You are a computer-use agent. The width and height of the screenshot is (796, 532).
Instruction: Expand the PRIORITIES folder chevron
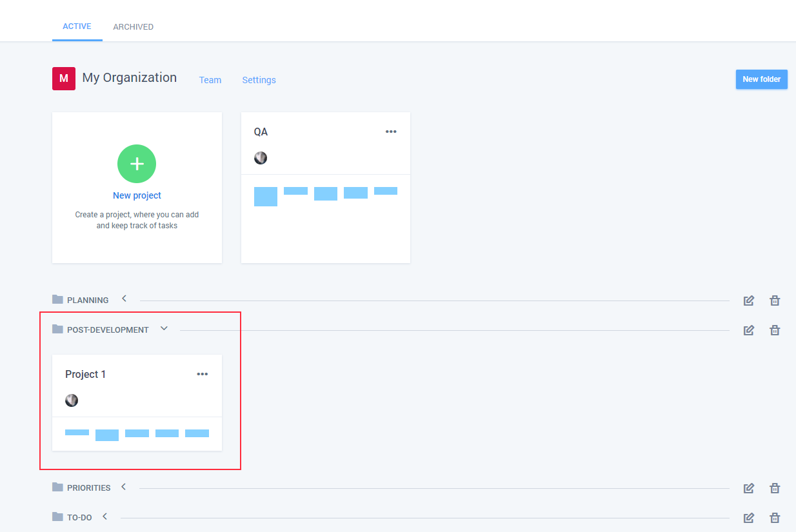(124, 487)
